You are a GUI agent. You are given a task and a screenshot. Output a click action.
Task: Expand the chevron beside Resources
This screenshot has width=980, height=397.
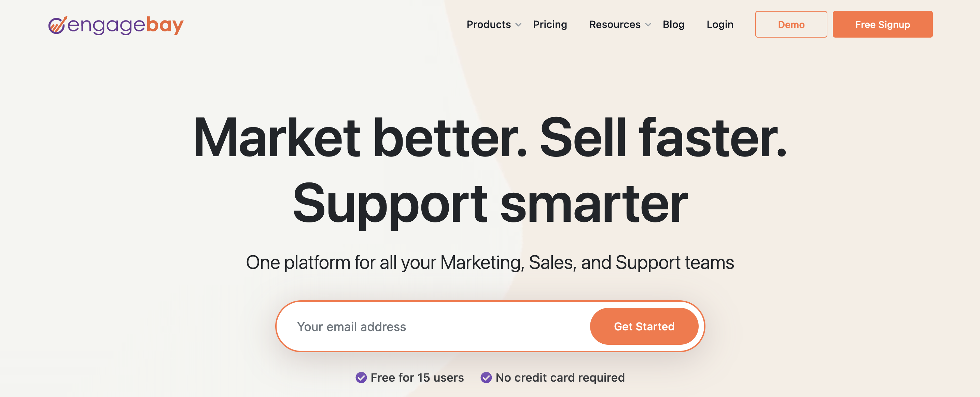tap(648, 25)
